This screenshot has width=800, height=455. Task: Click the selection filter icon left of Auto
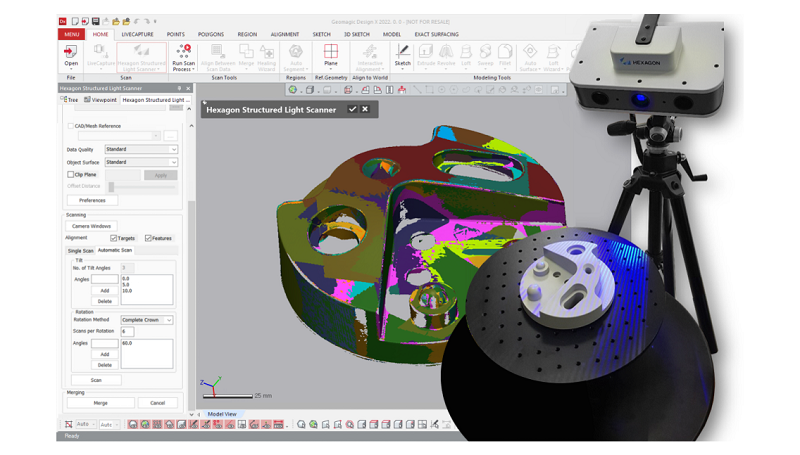click(68, 424)
